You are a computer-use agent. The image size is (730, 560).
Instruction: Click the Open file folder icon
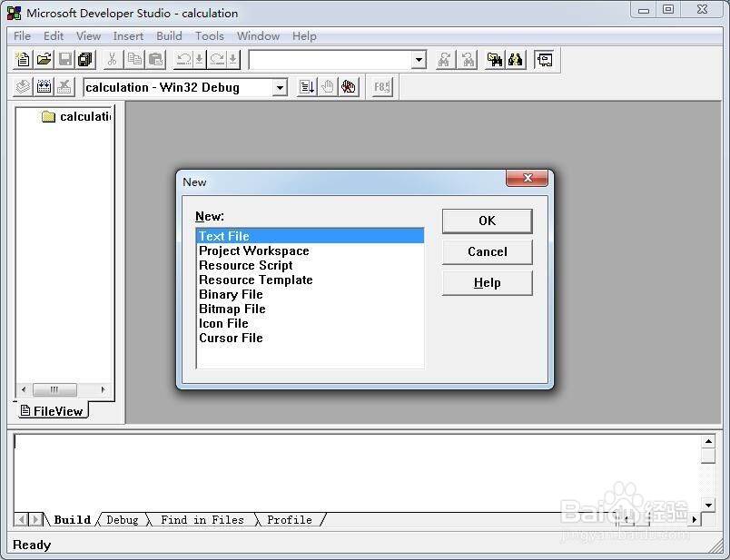(x=44, y=60)
